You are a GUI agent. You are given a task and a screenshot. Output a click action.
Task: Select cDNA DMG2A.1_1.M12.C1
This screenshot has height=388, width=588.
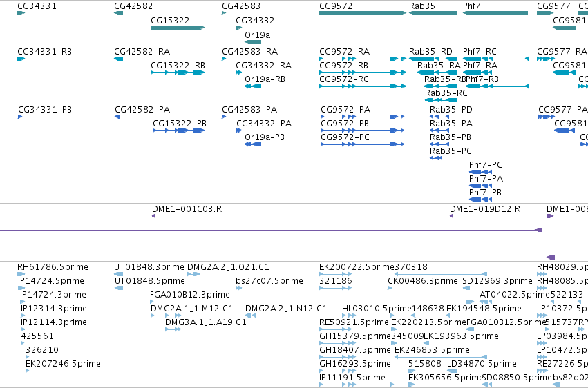pos(192,309)
